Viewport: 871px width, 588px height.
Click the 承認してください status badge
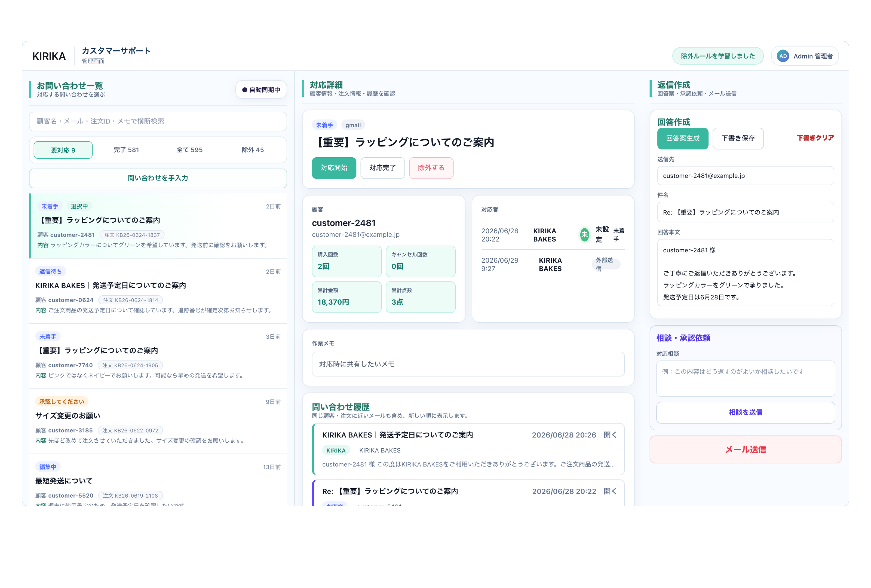tap(62, 402)
